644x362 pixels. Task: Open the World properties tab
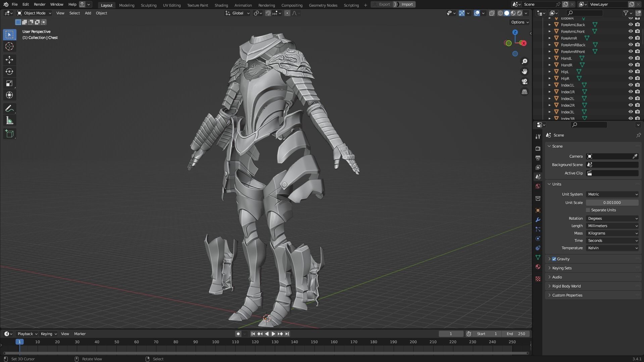(x=538, y=186)
